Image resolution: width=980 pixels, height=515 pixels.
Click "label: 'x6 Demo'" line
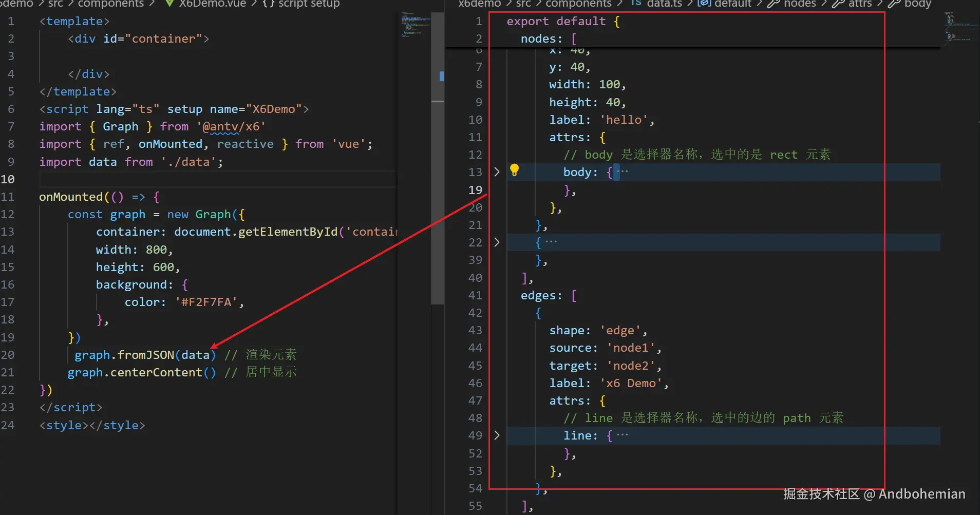pyautogui.click(x=609, y=383)
